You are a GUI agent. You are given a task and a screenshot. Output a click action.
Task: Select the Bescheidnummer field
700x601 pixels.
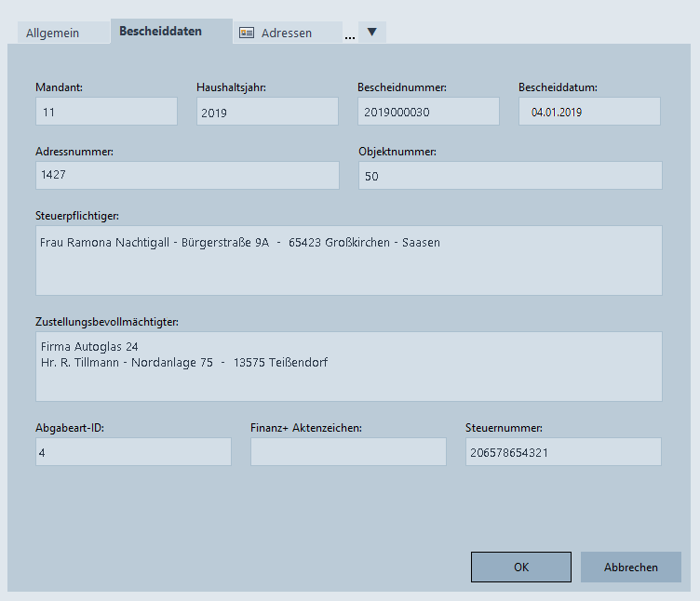tap(428, 112)
